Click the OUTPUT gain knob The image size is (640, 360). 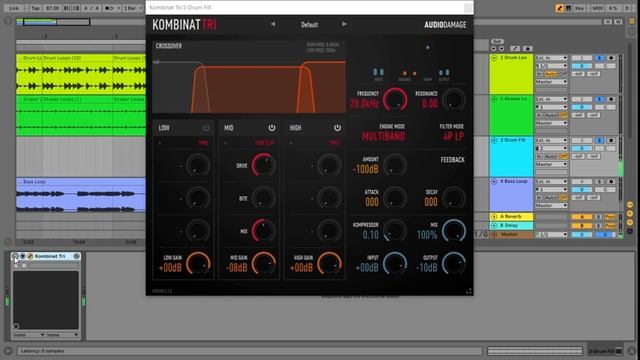tap(453, 264)
